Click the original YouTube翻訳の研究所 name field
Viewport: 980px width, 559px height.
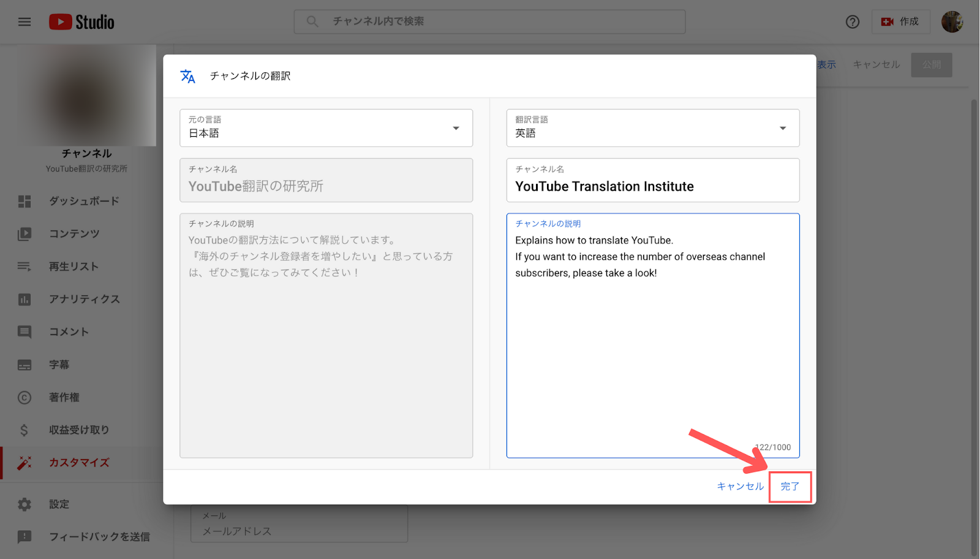pyautogui.click(x=326, y=180)
